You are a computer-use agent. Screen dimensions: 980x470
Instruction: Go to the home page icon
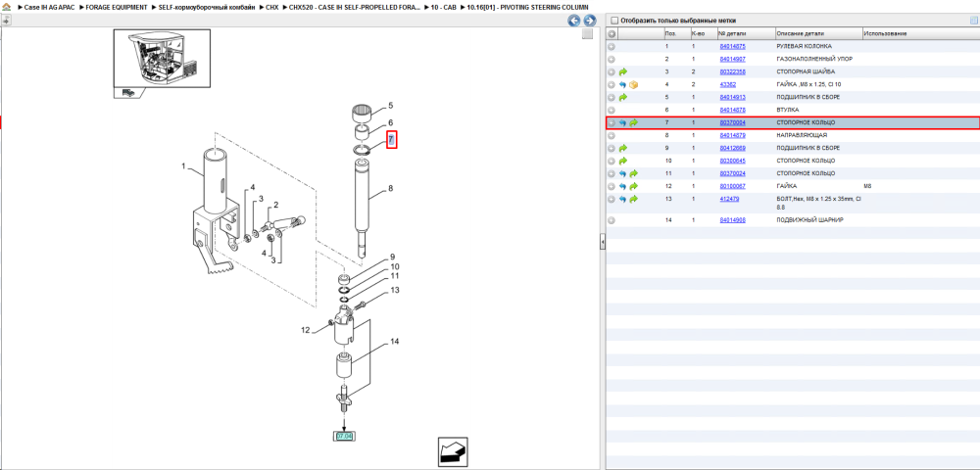pyautogui.click(x=6, y=7)
